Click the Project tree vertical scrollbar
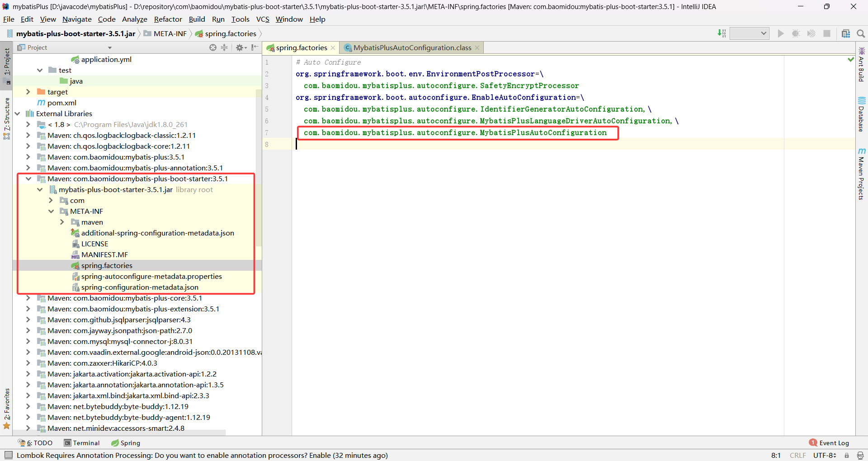 (x=259, y=167)
